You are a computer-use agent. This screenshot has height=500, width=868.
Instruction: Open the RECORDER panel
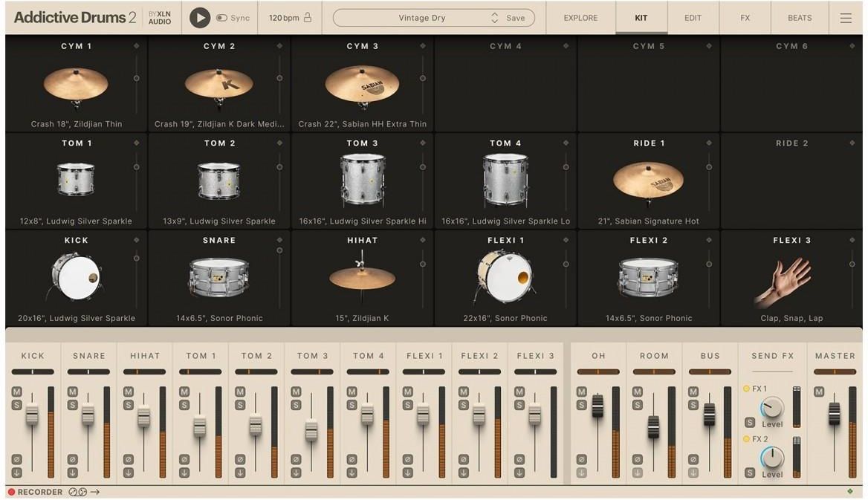coord(35,492)
